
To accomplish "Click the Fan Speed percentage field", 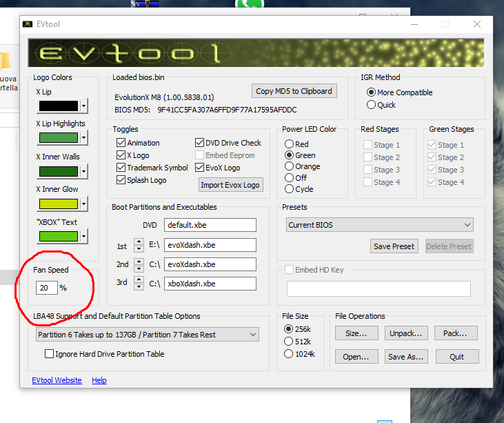I will [x=47, y=288].
